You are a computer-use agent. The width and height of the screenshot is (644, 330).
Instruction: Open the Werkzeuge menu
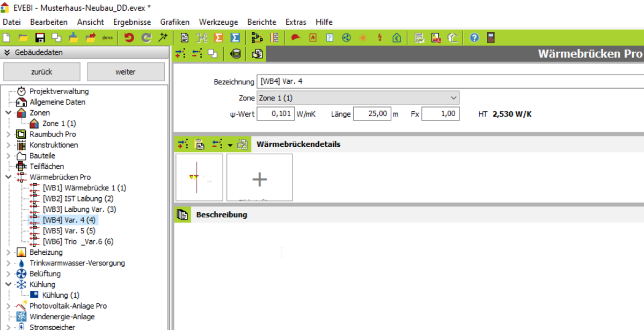(x=218, y=22)
